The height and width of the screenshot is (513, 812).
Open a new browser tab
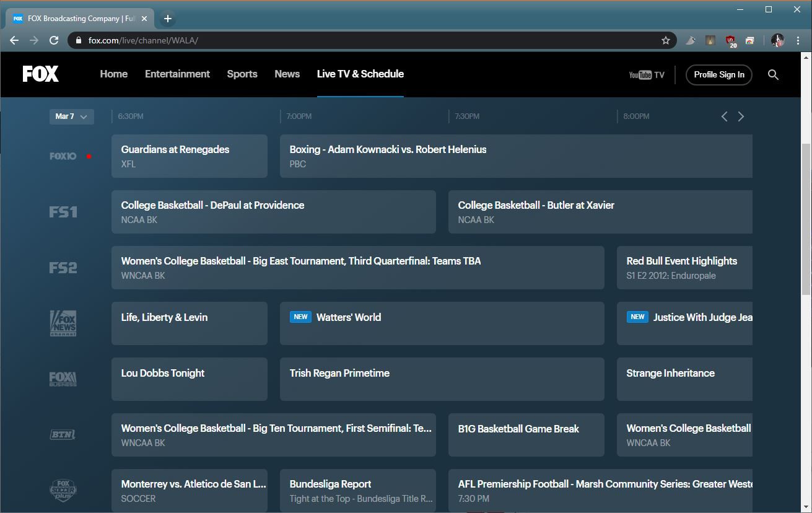point(167,19)
